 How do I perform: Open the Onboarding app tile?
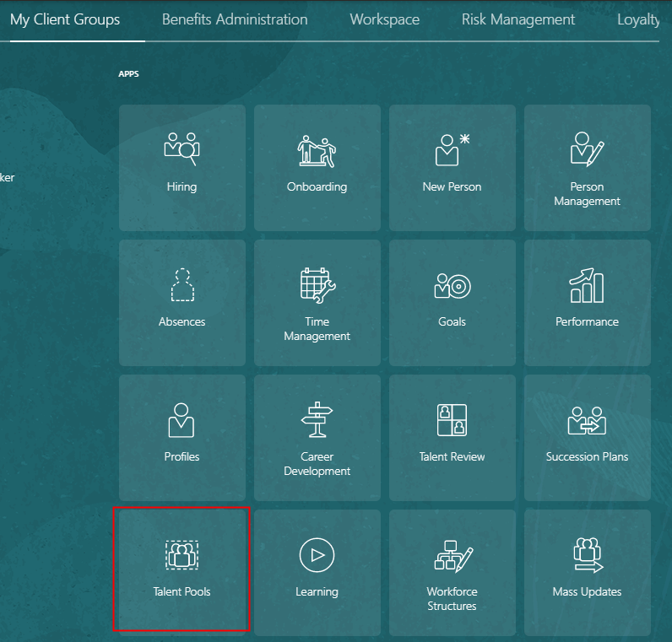[317, 168]
